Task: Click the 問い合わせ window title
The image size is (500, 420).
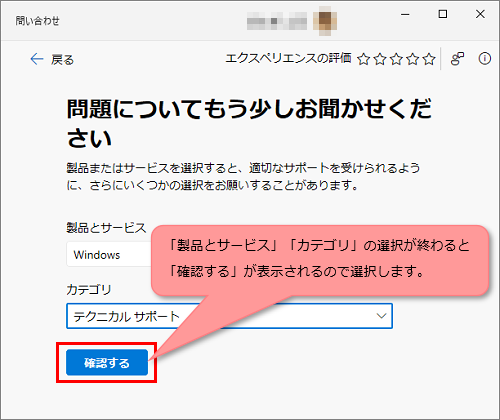Action: [x=37, y=21]
